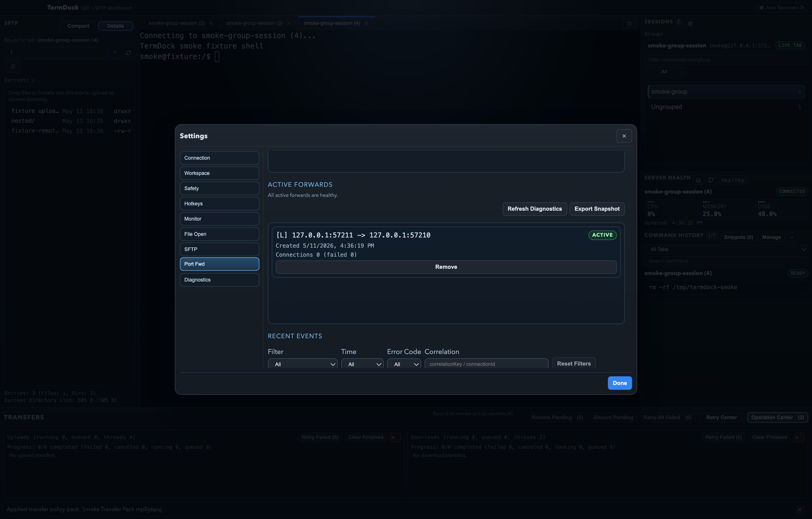Close the smoke-group-session (2) tab
This screenshot has height=519, width=812.
[211, 23]
